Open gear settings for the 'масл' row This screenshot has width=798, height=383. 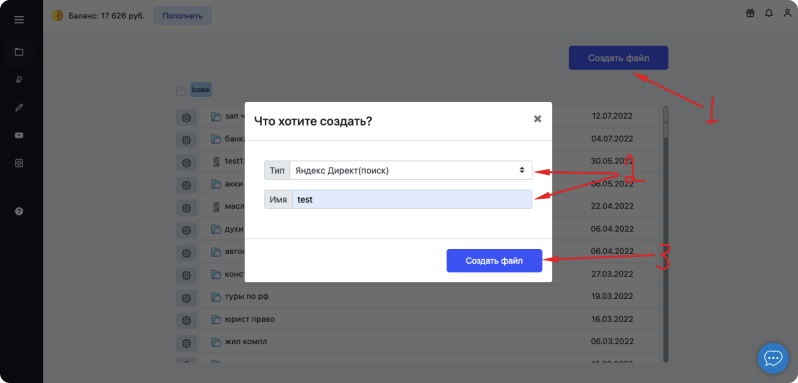[186, 208]
